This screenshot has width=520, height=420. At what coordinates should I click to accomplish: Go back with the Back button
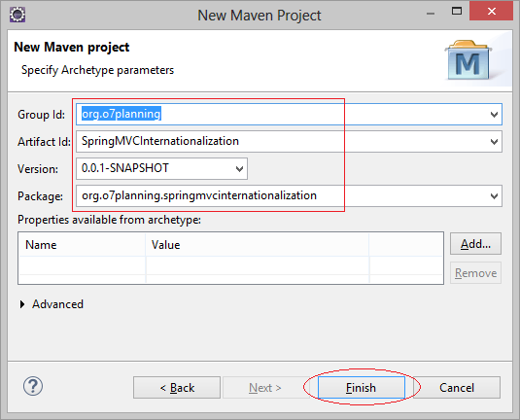pos(177,388)
